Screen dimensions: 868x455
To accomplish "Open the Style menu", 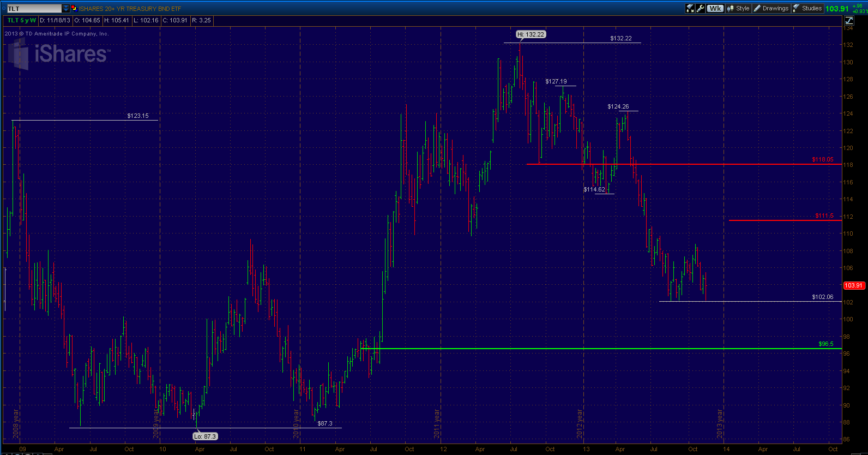I will (738, 8).
